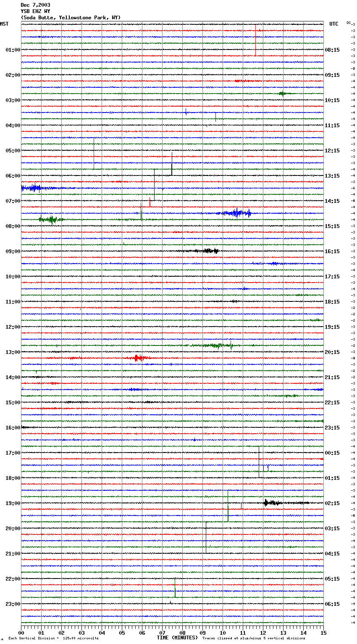Viewport: 357px width, 644px height.
Task: Select the "11:00" MST hour label
Action: [x=13, y=302]
